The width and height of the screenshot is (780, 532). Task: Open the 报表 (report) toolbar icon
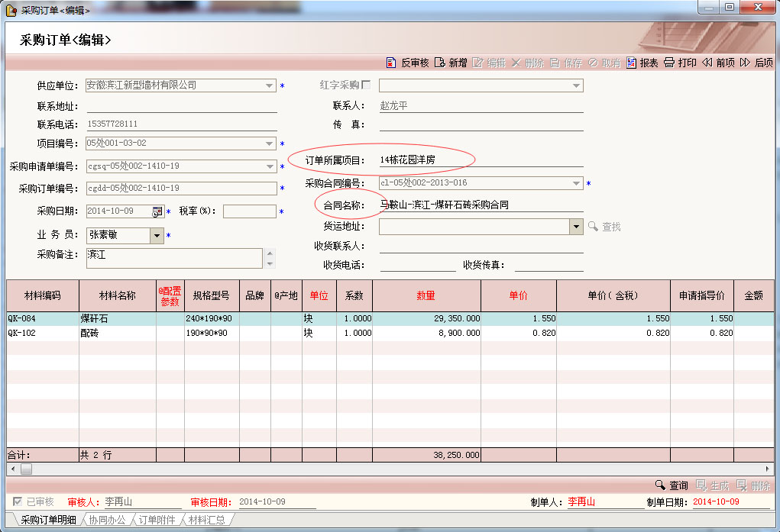pyautogui.click(x=632, y=63)
